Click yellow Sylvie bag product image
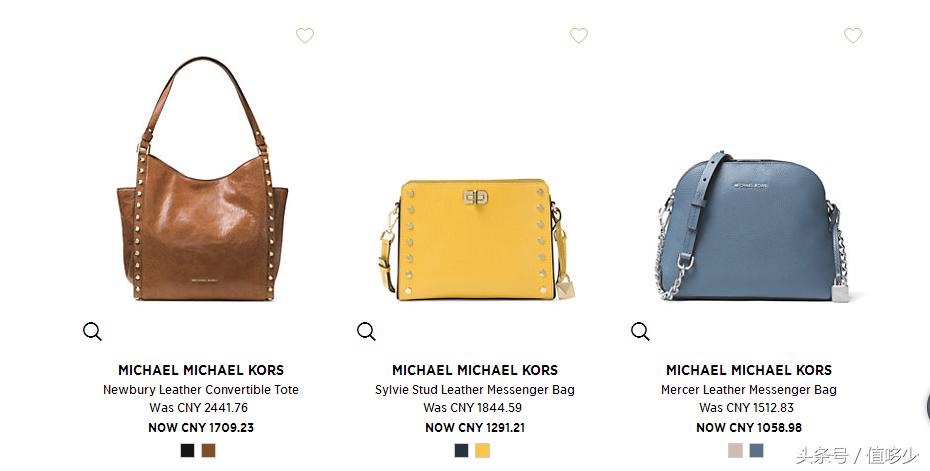The image size is (930, 471). [476, 240]
